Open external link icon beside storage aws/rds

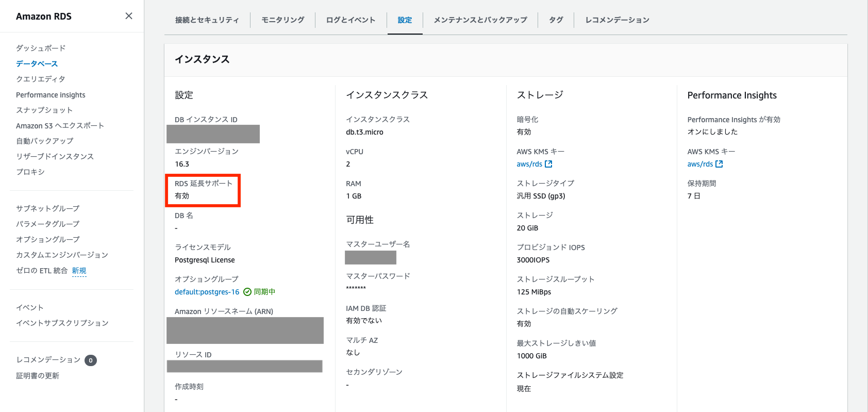click(548, 164)
